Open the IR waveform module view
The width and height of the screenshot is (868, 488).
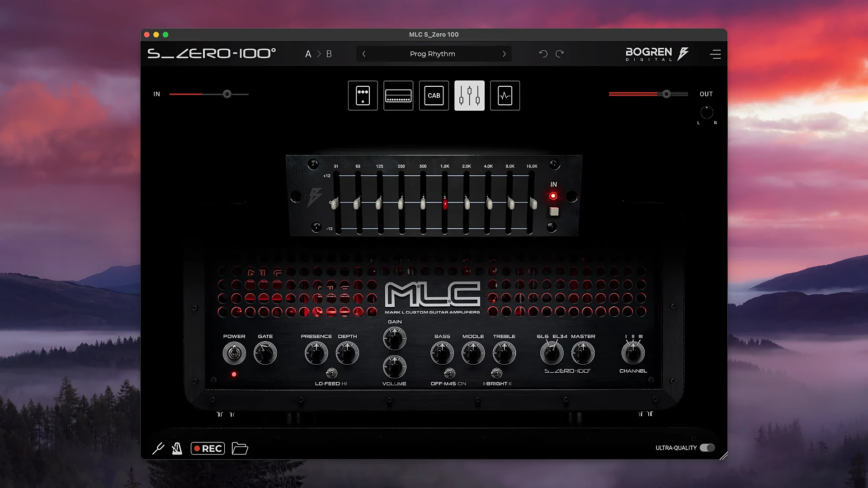(505, 95)
